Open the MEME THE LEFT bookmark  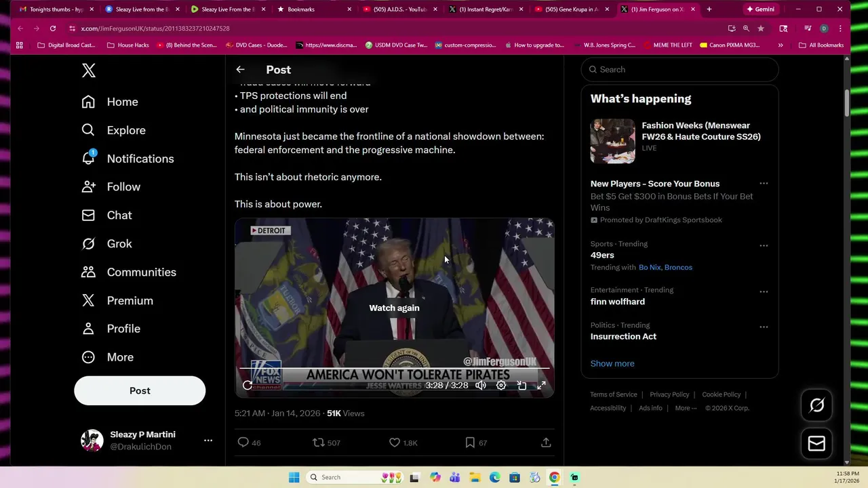pos(667,45)
